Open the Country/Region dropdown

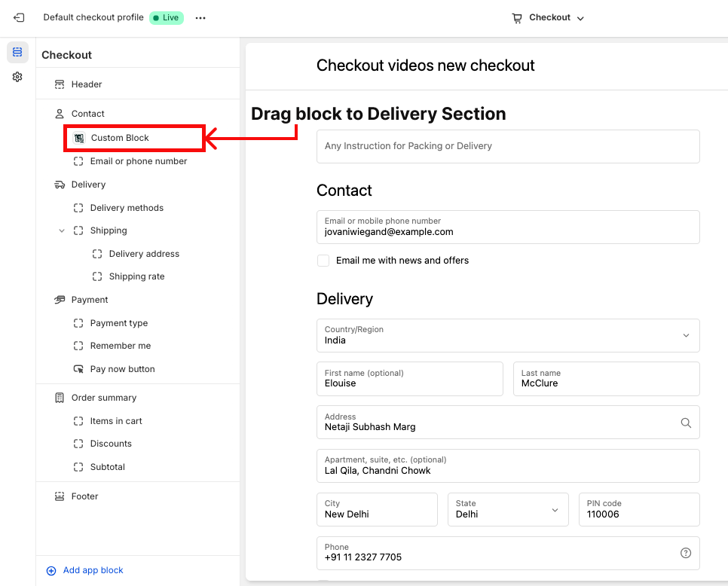(x=508, y=335)
